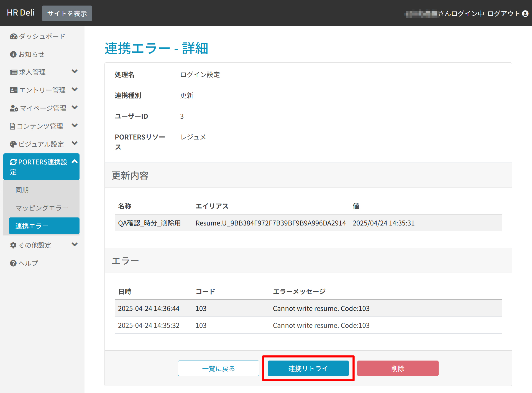
Task: Click the エントリー管理 card icon
Action: [x=14, y=90]
